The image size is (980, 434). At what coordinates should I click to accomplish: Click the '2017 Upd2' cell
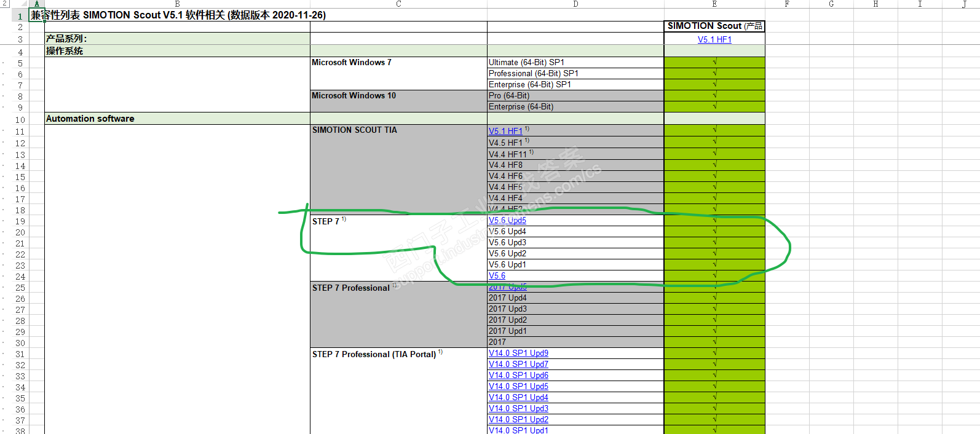click(x=575, y=320)
